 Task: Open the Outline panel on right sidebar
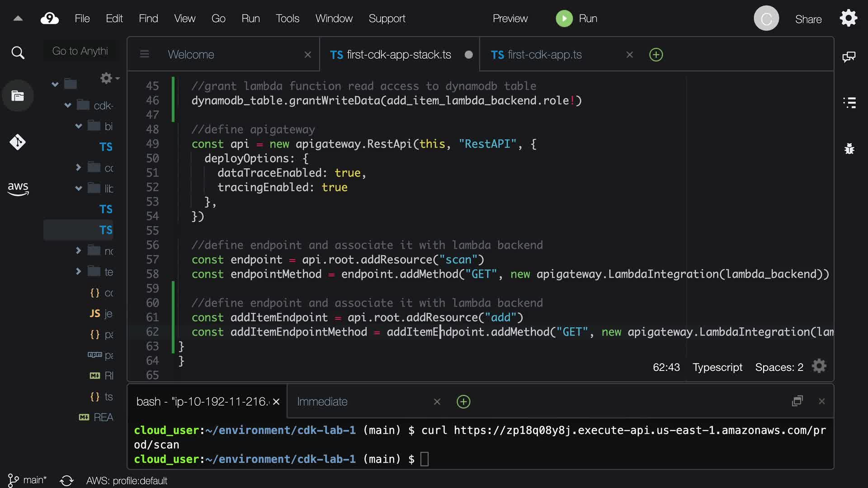(849, 103)
